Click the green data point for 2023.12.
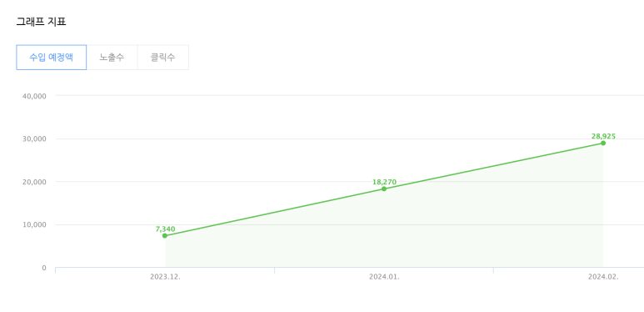Image resolution: width=644 pixels, height=312 pixels. (x=165, y=235)
